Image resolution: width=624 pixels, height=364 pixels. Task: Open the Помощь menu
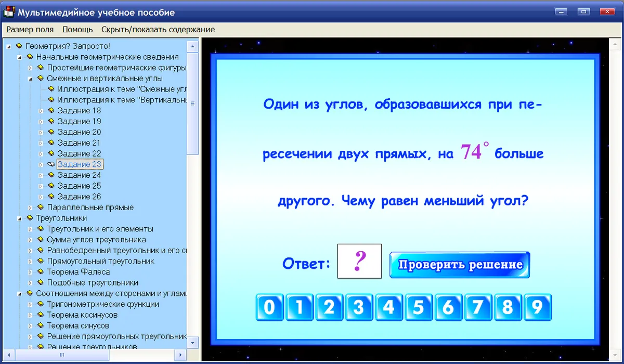click(x=77, y=30)
